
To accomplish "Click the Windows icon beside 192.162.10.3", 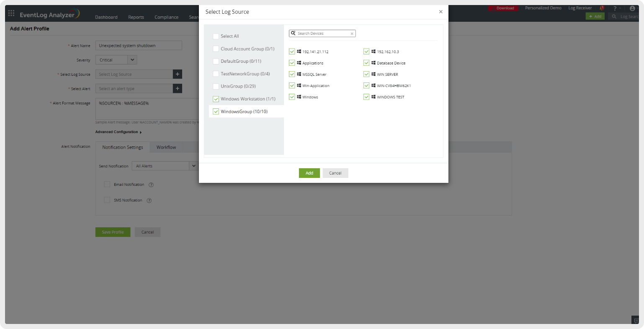I will pos(374,51).
